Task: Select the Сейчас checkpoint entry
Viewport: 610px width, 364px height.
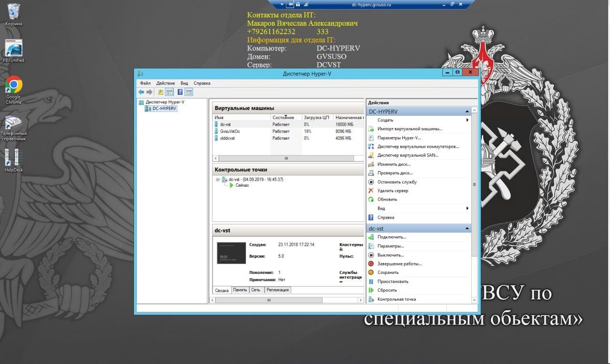Action: [242, 185]
